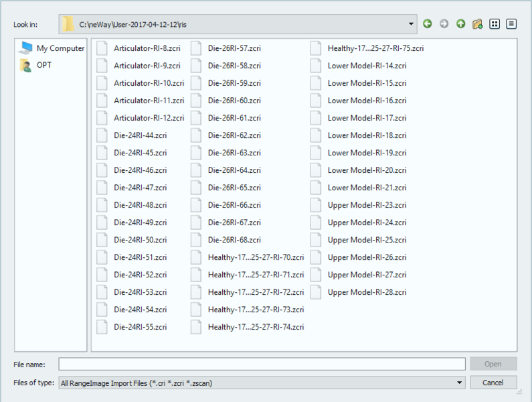Select file Articulator-RI-9.zcri

(147, 66)
